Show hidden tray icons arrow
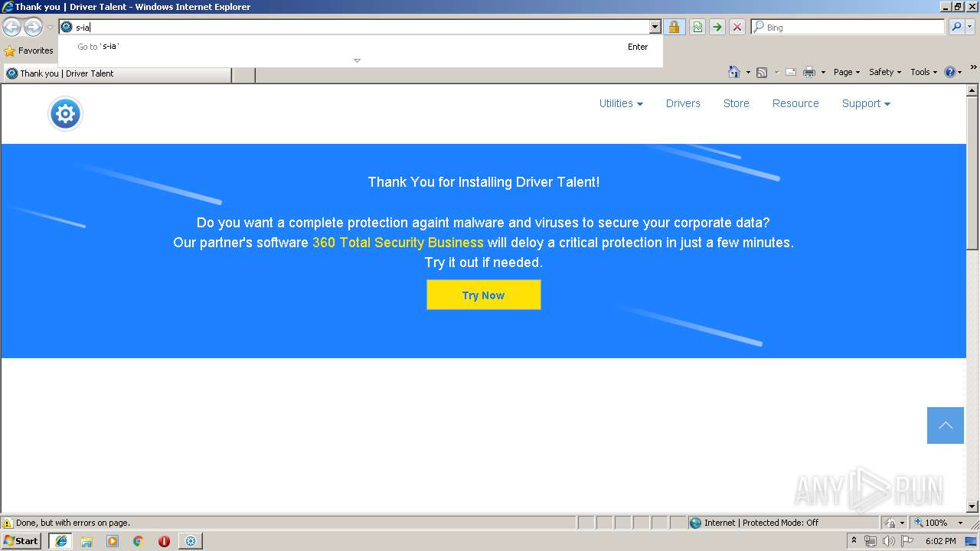Viewport: 980px width, 551px height. coord(854,540)
